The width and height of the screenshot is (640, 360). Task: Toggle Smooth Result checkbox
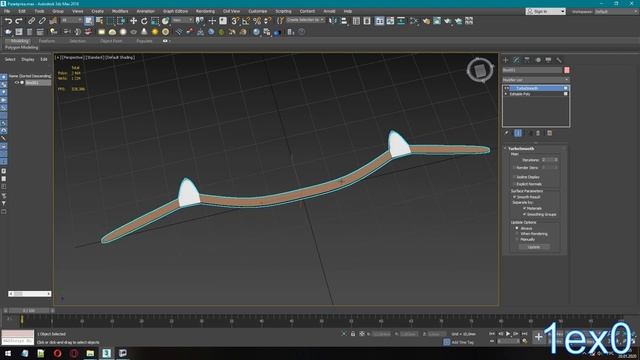pos(515,197)
